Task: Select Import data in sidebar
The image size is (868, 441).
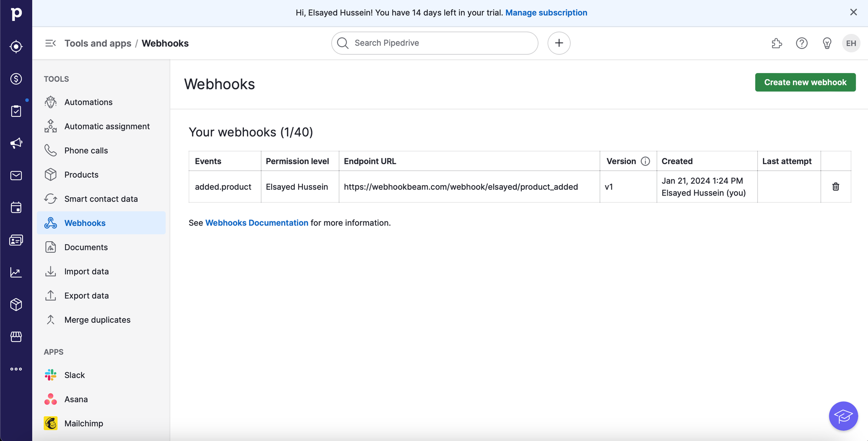Action: coord(86,272)
